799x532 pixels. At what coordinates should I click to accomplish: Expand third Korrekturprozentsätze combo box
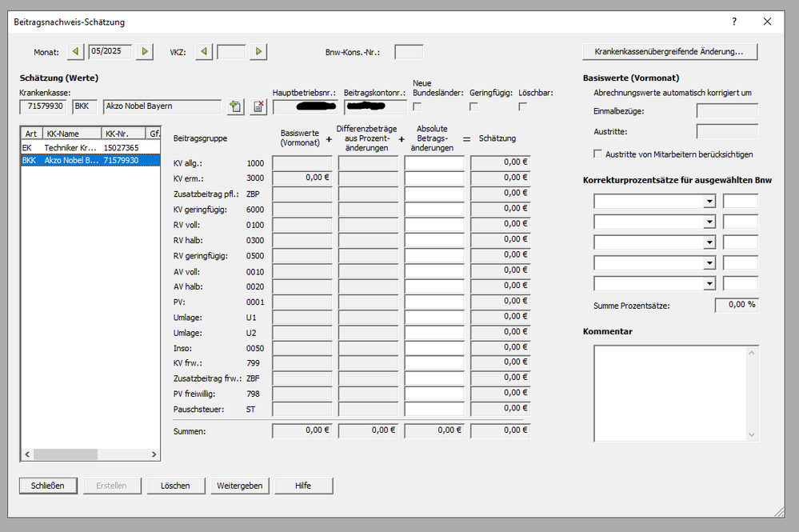pos(709,242)
